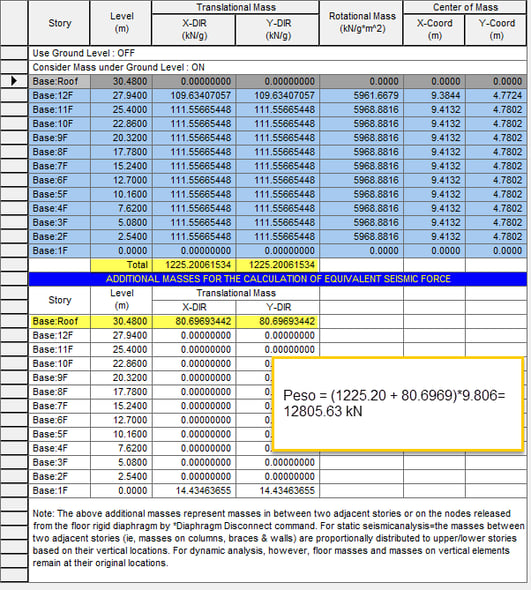Screen dimensions: 531x590
Task: Select Base:11F in additional masses table
Action: 59,350
